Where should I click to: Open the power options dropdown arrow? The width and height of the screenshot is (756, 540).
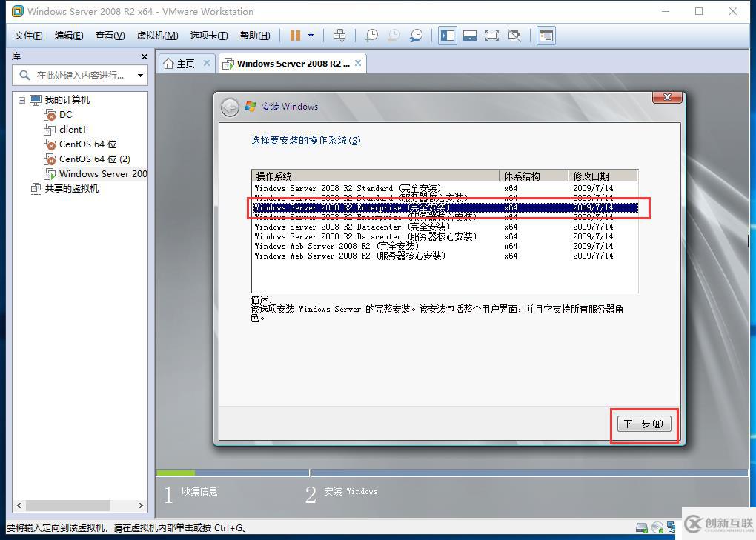click(x=311, y=35)
